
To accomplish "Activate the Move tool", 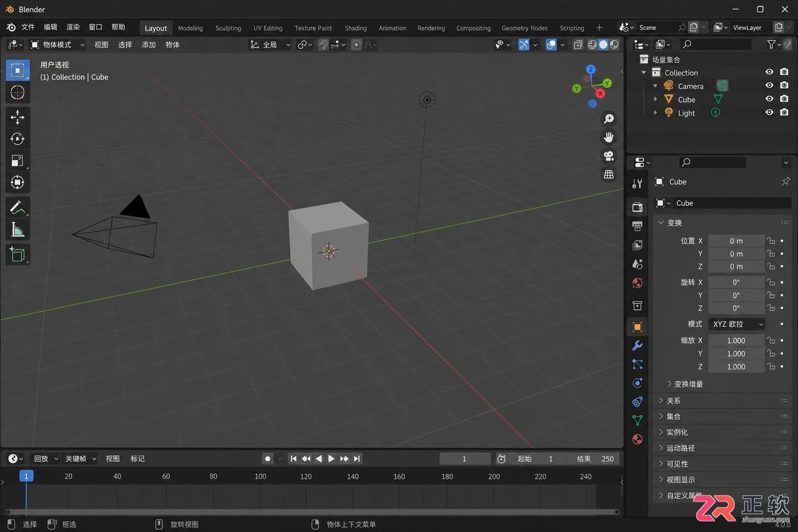I will (x=18, y=117).
